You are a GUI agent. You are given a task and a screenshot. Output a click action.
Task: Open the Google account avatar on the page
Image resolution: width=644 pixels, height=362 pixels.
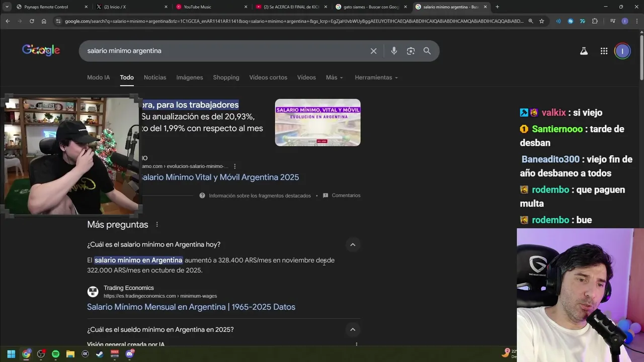pos(622,51)
